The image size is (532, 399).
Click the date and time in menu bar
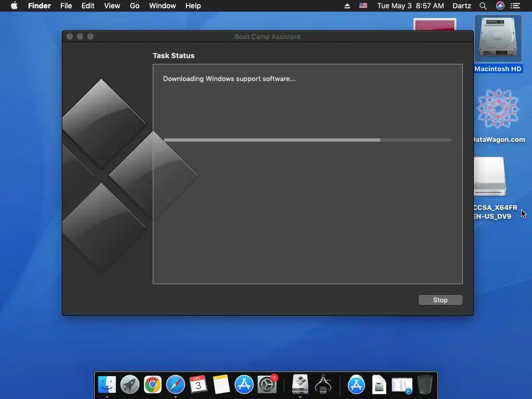[x=410, y=6]
